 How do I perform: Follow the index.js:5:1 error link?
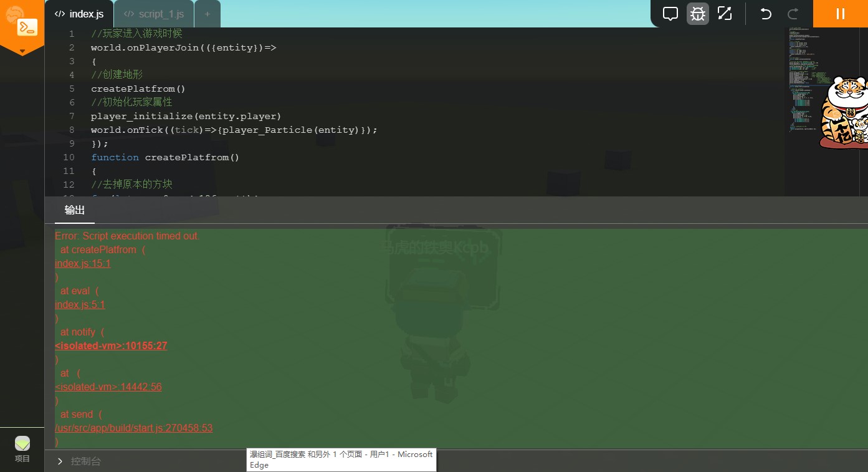pos(80,305)
